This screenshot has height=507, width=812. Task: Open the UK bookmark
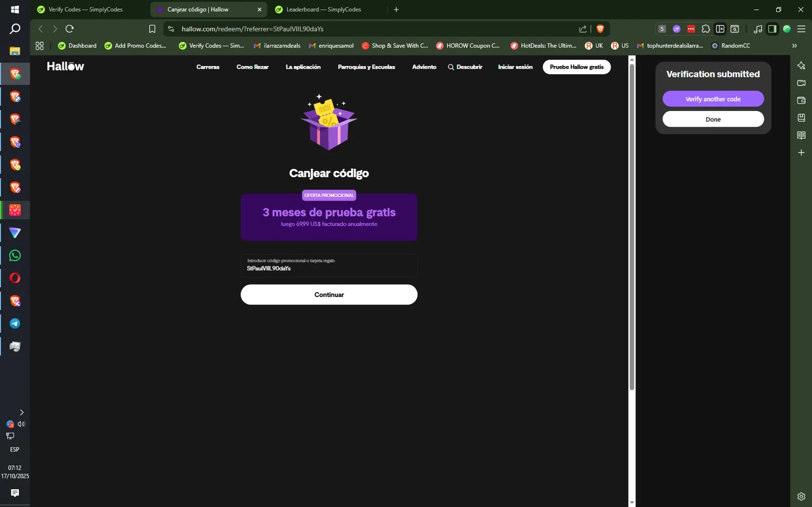coord(594,46)
